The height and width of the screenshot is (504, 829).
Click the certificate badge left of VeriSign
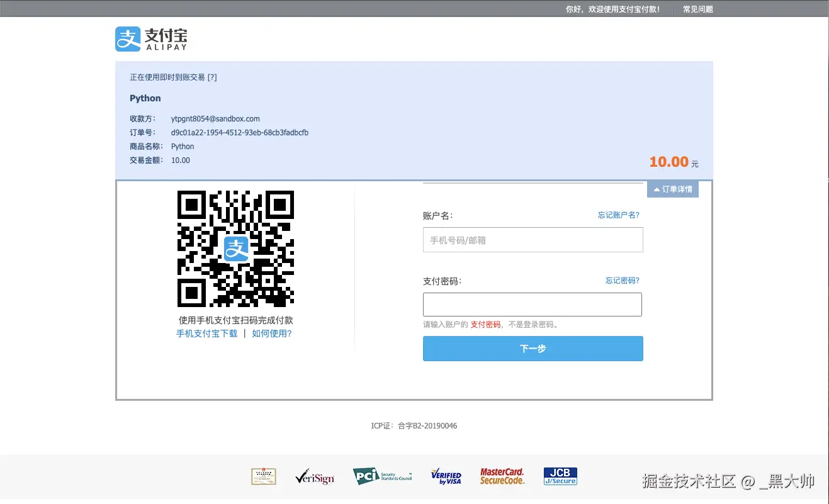click(x=264, y=476)
